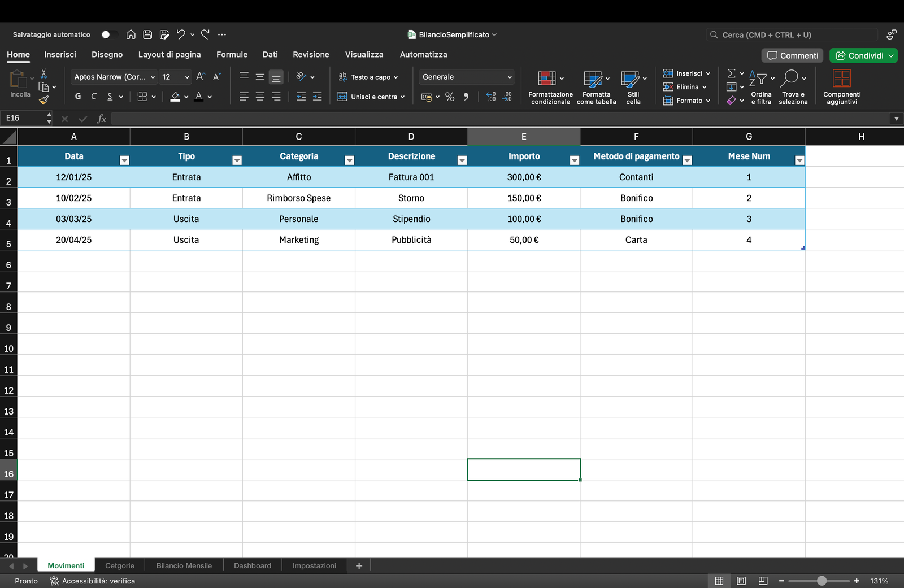This screenshot has width=904, height=588.
Task: Open the Tipo column filter dropdown
Action: point(237,160)
